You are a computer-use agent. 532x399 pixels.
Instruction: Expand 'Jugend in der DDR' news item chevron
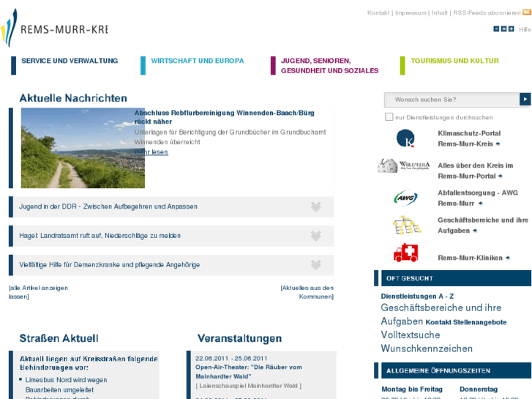coord(316,206)
